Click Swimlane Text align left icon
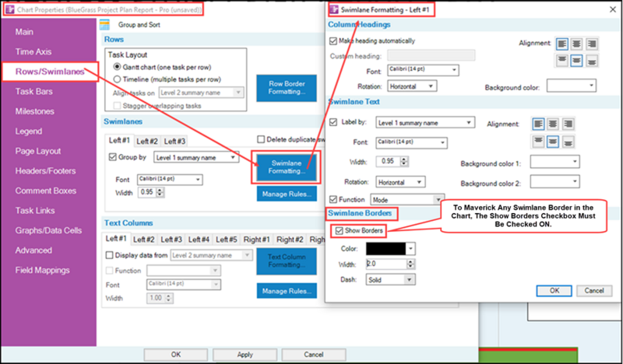This screenshot has height=364, width=623. click(538, 124)
